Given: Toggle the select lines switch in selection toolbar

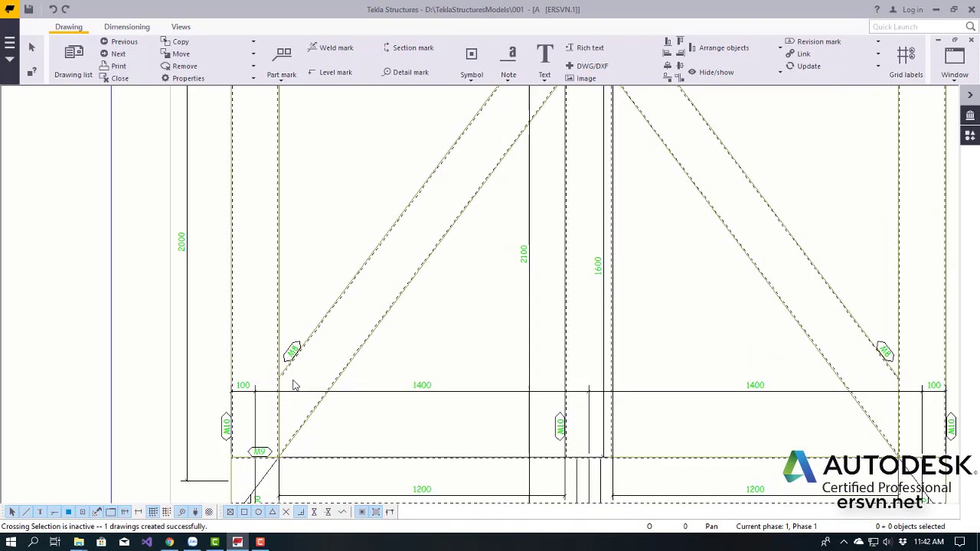Looking at the screenshot, I should (x=26, y=512).
